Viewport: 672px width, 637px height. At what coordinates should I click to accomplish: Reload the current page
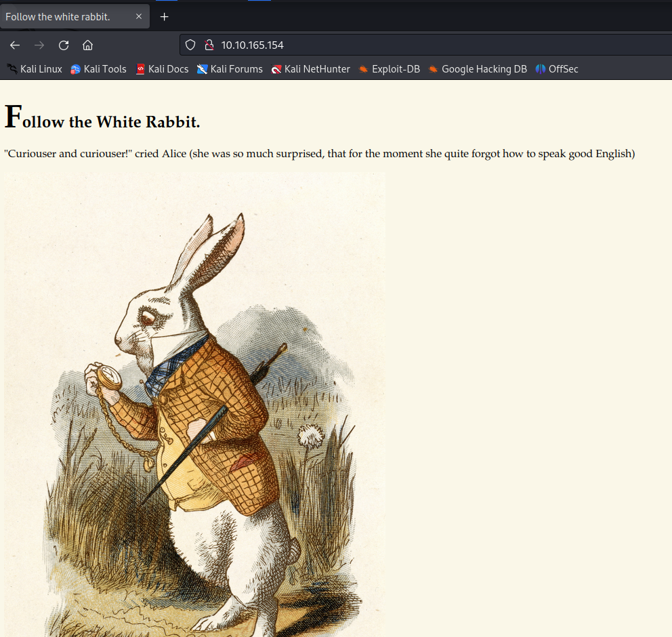point(64,45)
